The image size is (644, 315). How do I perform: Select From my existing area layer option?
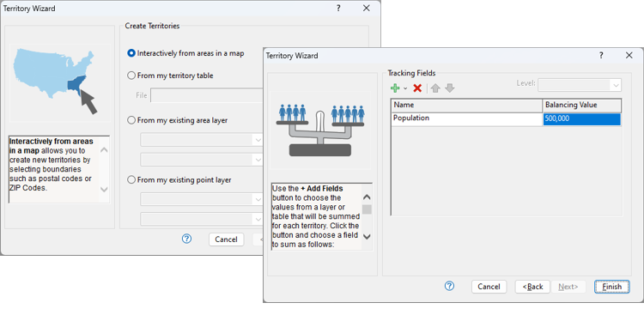178,120
